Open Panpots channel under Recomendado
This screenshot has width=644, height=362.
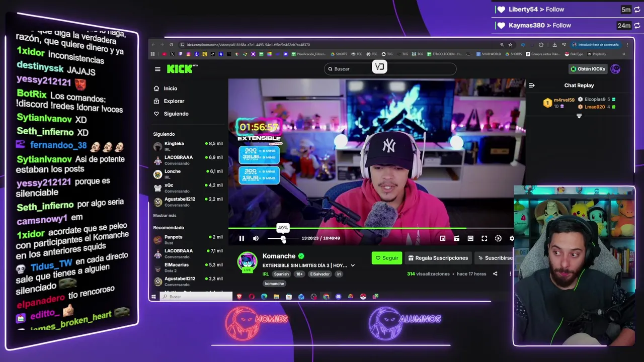pos(188,239)
